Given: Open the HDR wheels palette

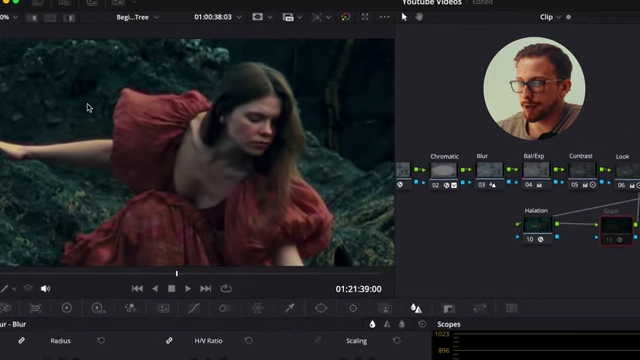Looking at the screenshot, I should click(98, 308).
